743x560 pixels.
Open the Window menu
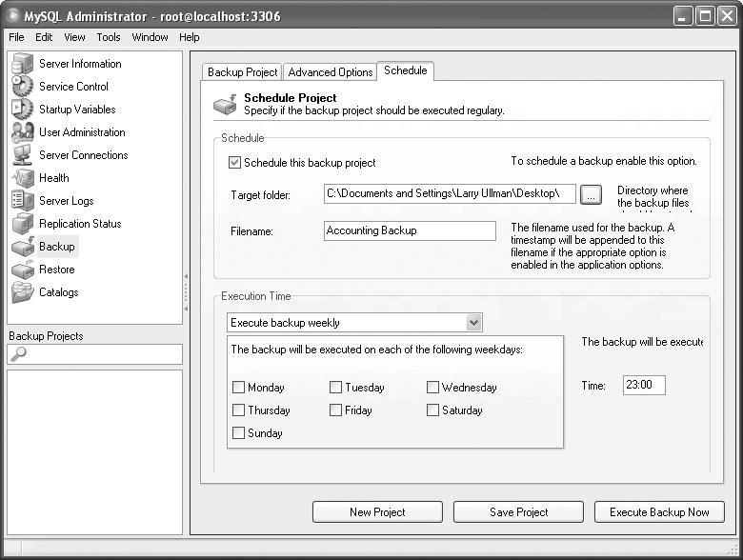pos(150,37)
